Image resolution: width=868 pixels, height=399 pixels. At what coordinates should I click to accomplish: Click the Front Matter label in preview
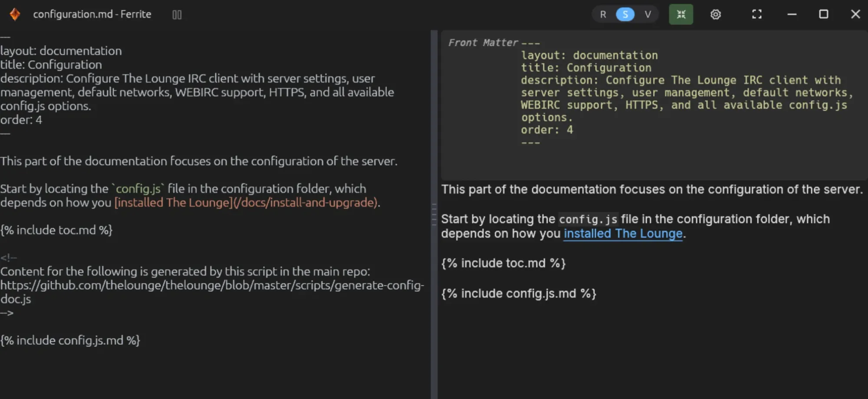[x=483, y=43]
